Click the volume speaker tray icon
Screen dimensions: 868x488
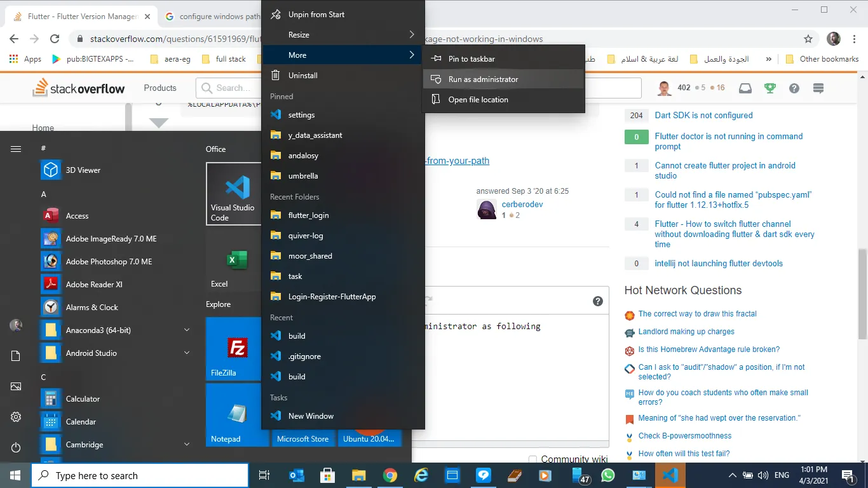pos(763,475)
